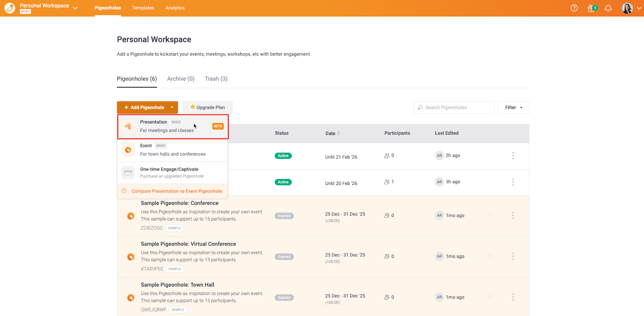644x316 pixels.
Task: Open three-dot menu for Sample Conference row
Action: pyautogui.click(x=513, y=216)
